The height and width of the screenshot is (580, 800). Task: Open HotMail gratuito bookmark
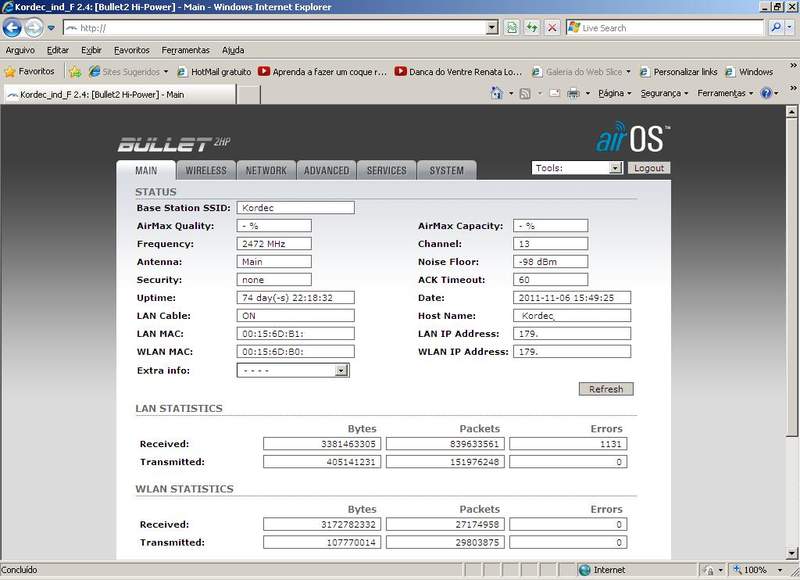[214, 72]
